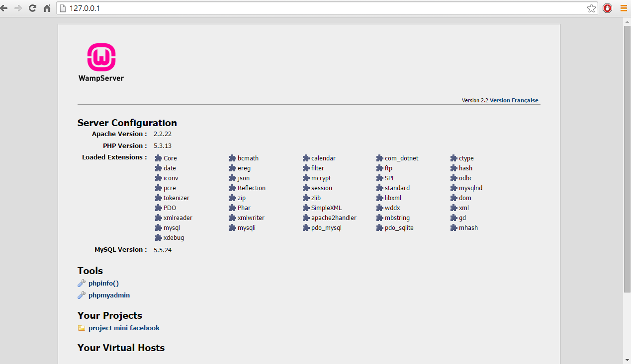Switch to Version Française
631x364 pixels.
(514, 100)
